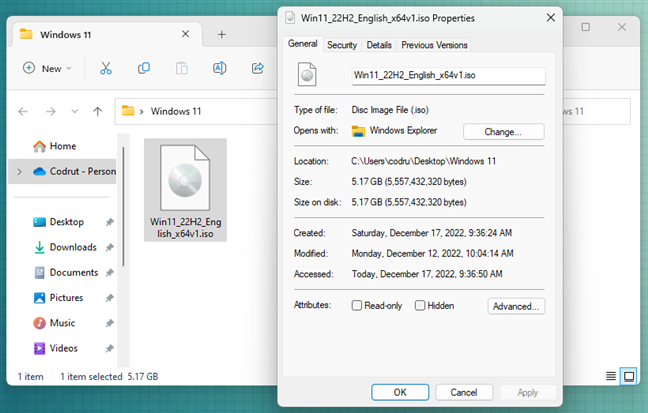Screen dimensions: 648x413
Task: Click the Windows Explorer opens-with icon
Action: [x=358, y=131]
